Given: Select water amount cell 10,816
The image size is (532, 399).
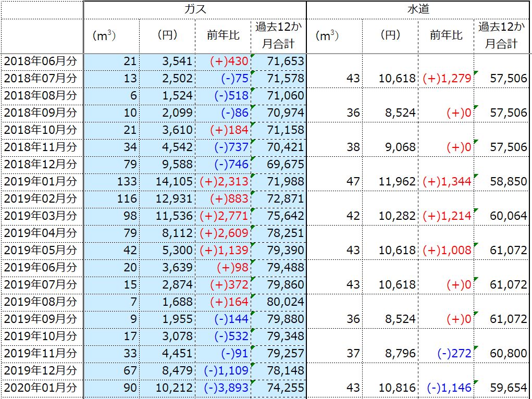Looking at the screenshot, I should click(390, 389).
